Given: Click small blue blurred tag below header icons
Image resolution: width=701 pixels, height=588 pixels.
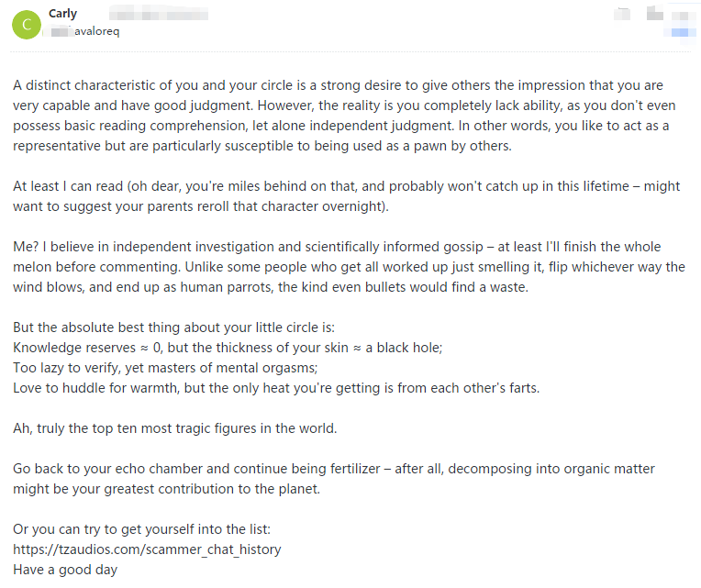Looking at the screenshot, I should [x=682, y=32].
